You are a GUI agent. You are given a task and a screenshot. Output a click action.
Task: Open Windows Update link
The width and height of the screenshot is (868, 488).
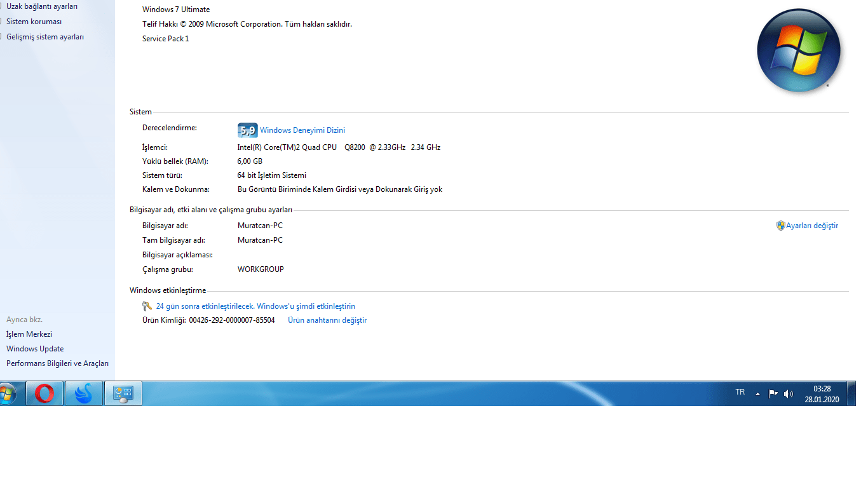[35, 349]
